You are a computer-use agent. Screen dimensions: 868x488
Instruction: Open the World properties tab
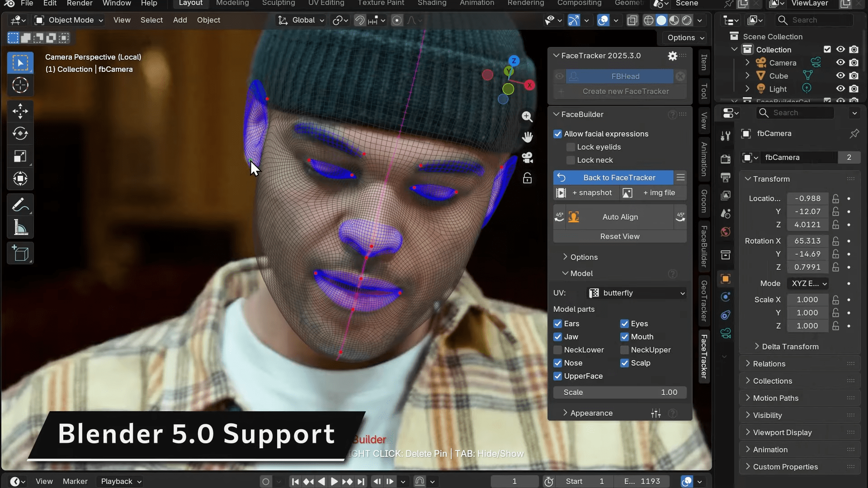(x=725, y=232)
